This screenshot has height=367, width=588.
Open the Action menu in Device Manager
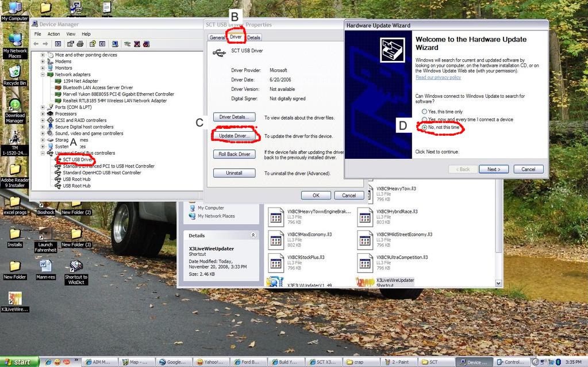coord(53,34)
